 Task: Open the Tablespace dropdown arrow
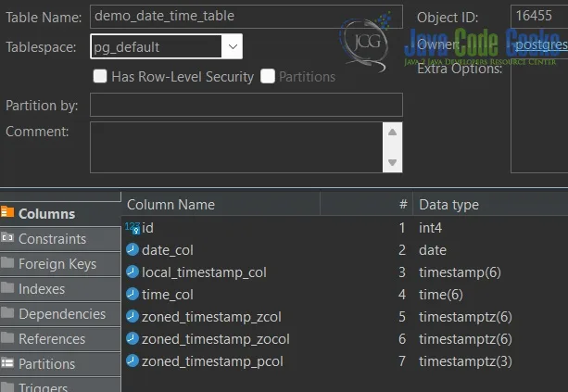233,46
